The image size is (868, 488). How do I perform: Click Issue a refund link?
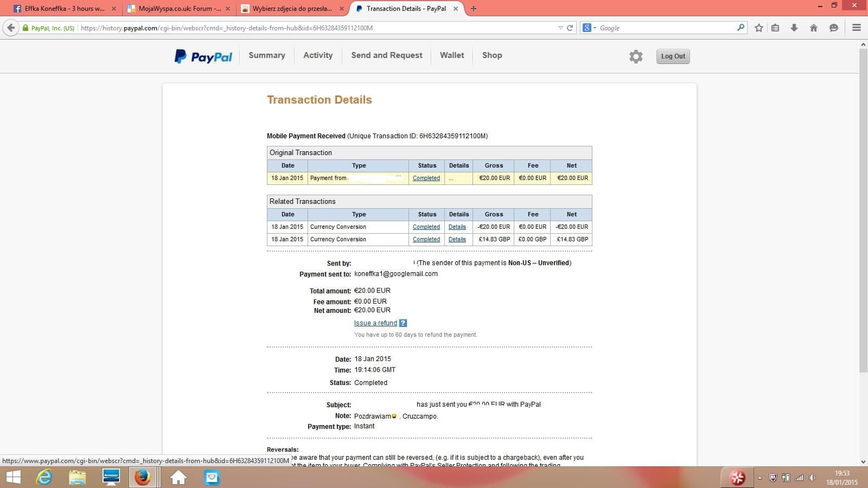pyautogui.click(x=375, y=323)
